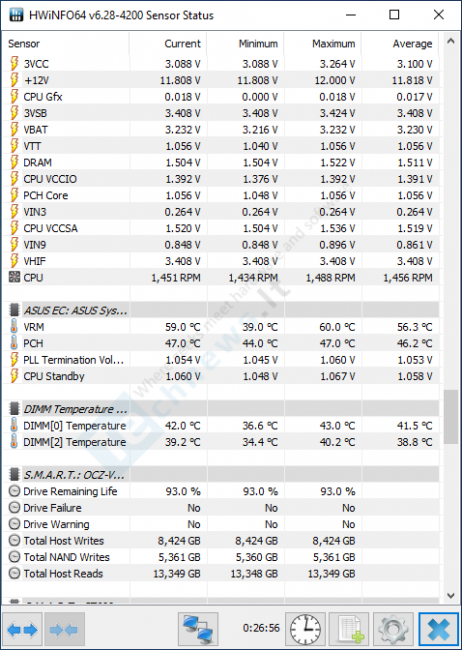Reset the clock timer icon

tap(305, 630)
